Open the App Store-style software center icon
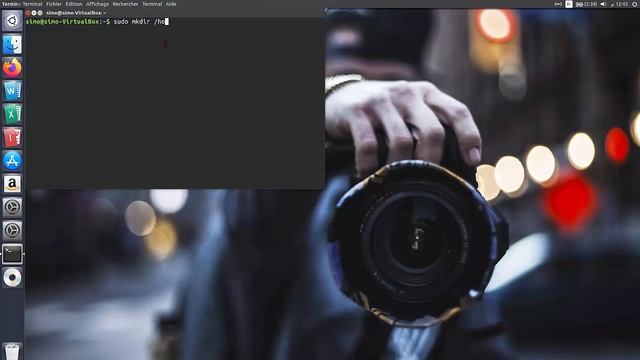 pyautogui.click(x=12, y=160)
